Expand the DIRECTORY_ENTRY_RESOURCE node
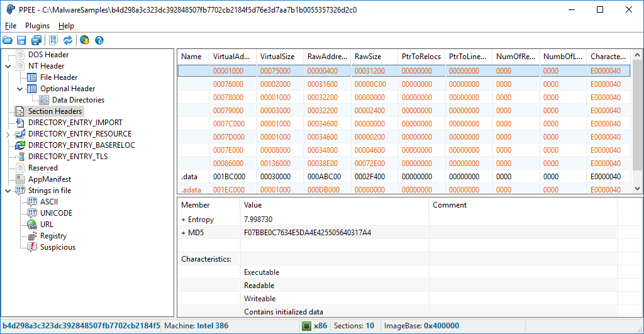The image size is (644, 334). pyautogui.click(x=9, y=134)
